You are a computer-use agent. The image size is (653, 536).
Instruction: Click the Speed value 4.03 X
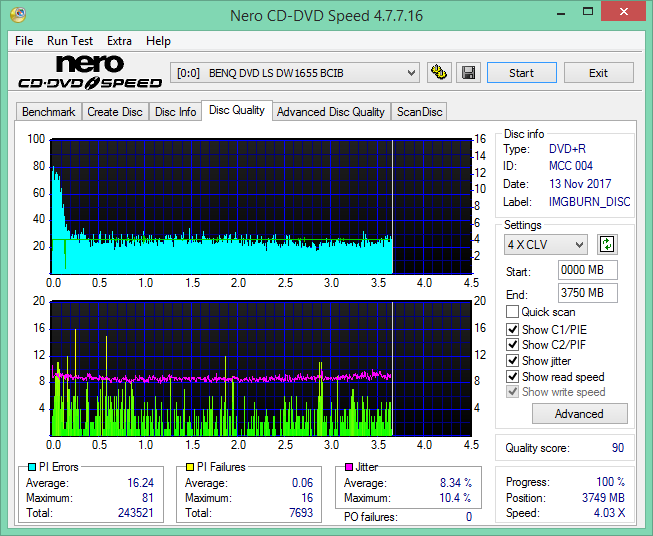click(609, 513)
